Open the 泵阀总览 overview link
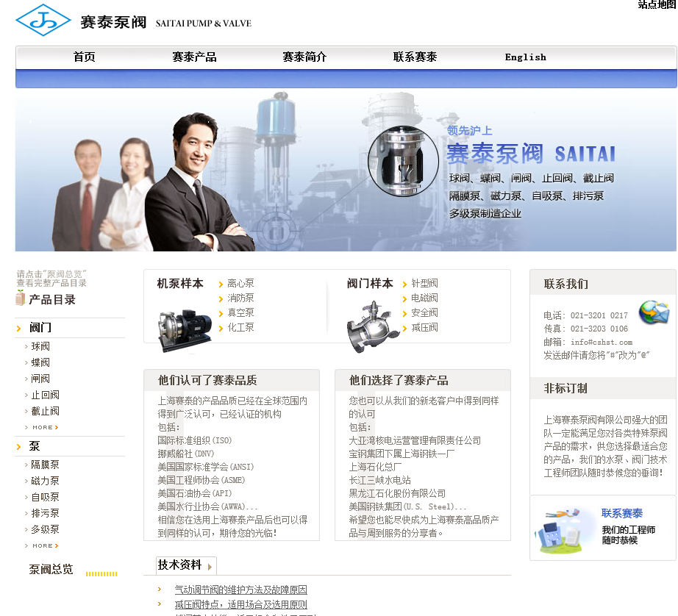 click(51, 569)
